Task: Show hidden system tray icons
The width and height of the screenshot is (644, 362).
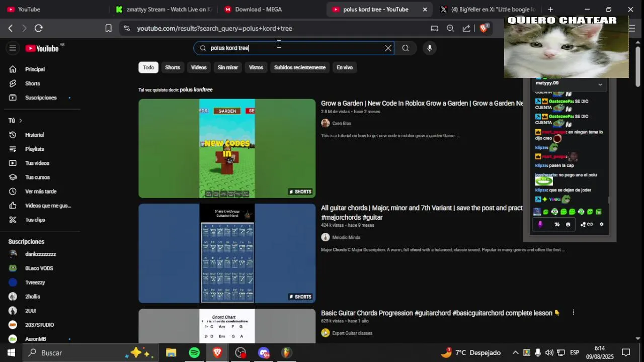Action: (515, 353)
